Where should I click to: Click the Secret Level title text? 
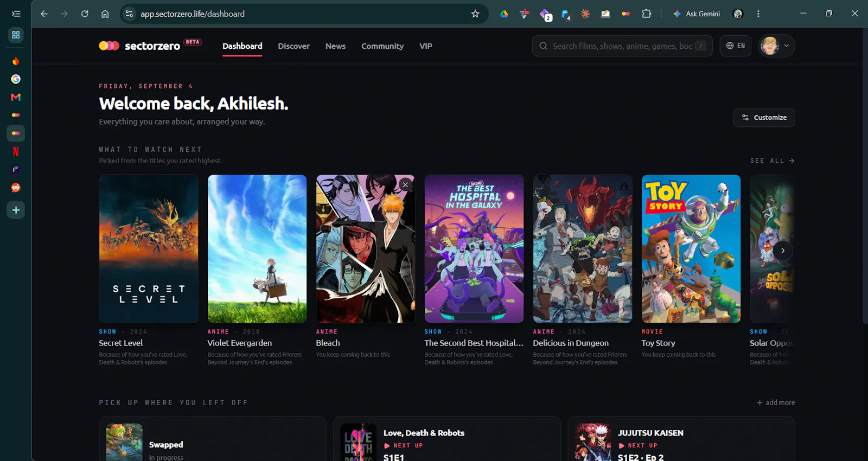click(121, 343)
